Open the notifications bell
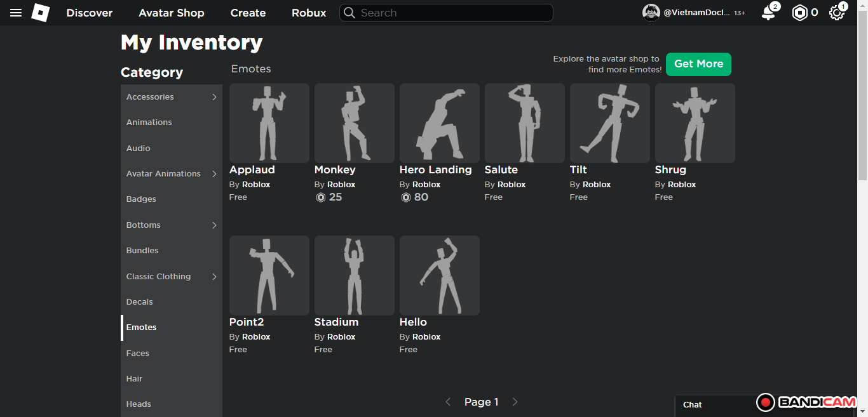 (768, 13)
